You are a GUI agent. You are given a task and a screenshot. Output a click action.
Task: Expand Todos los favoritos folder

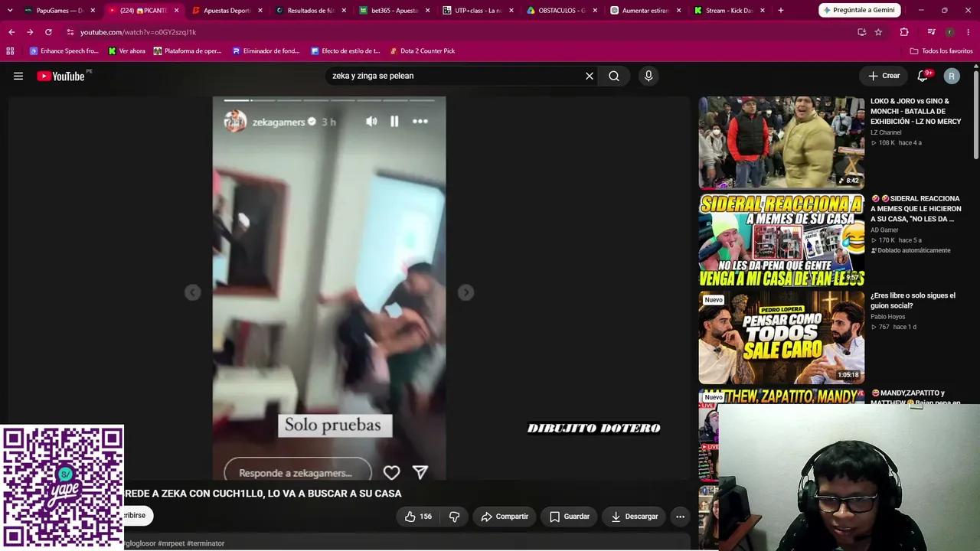tap(941, 51)
